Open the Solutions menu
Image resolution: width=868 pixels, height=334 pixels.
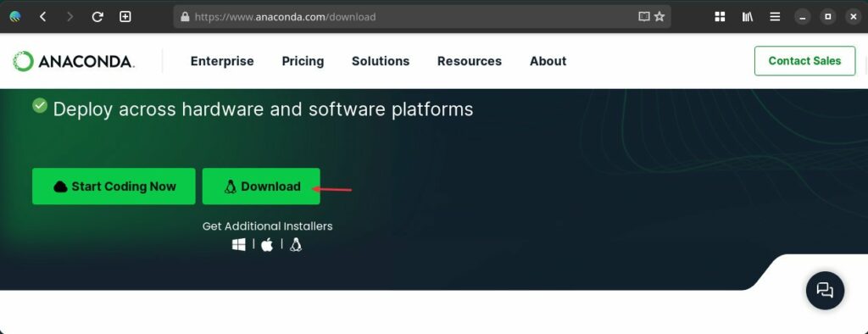tap(381, 61)
